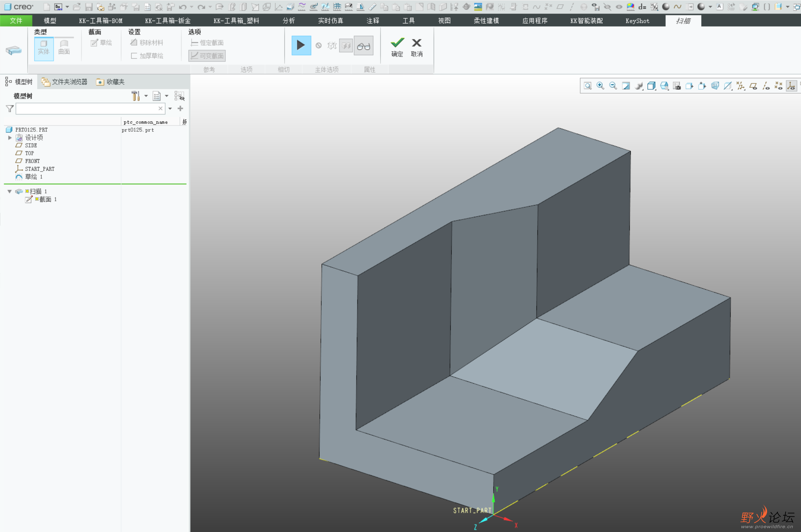Open the 收藏夹 tab

[111, 82]
